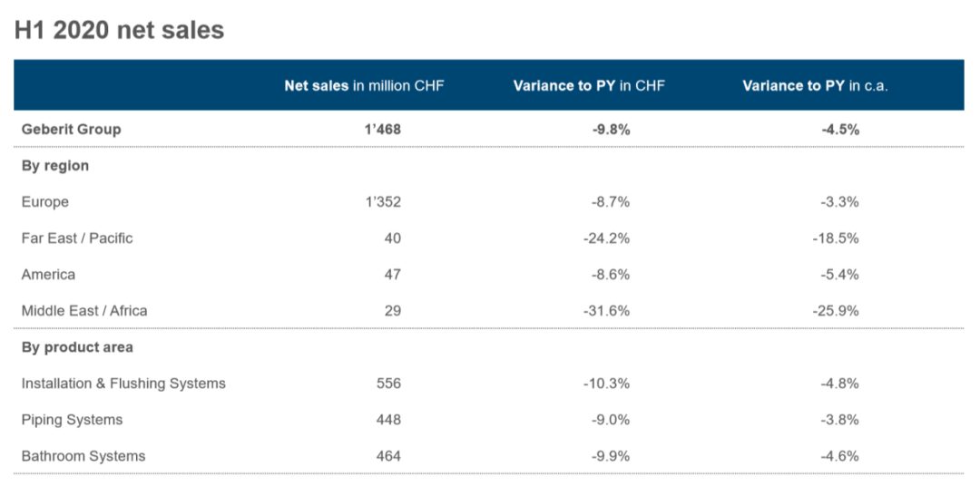The image size is (980, 486).
Task: Select the Geberit Group row label
Action: [x=71, y=129]
